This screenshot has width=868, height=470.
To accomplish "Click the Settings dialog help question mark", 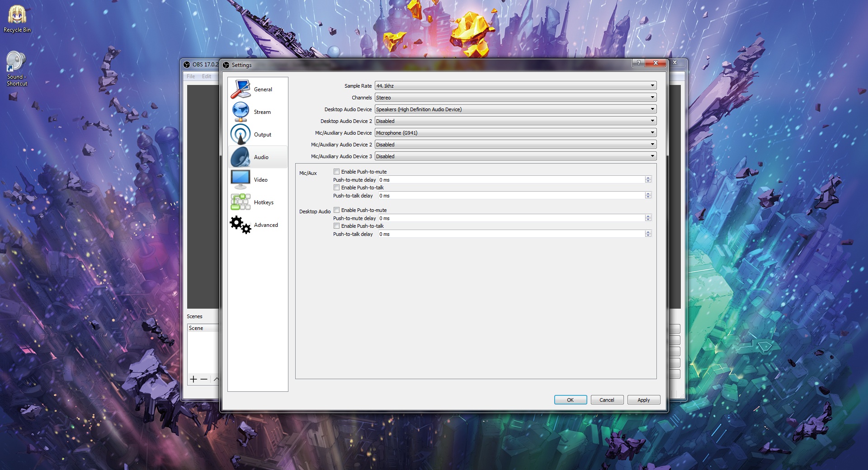I will (638, 63).
